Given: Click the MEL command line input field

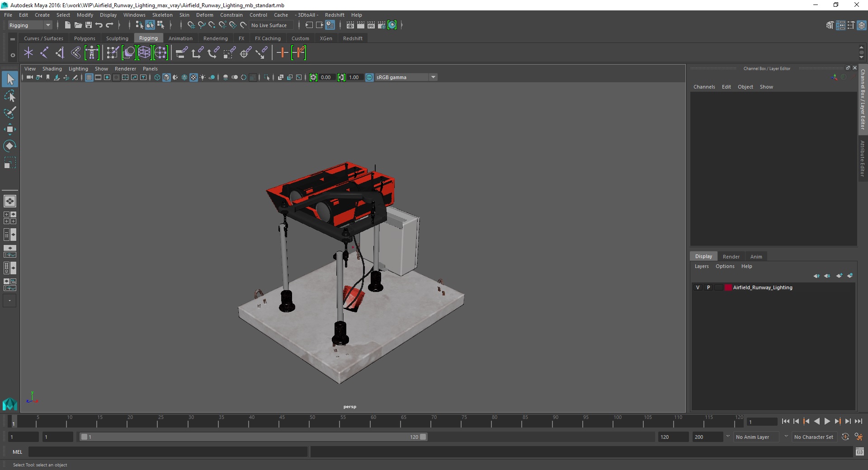Looking at the screenshot, I should [168, 451].
